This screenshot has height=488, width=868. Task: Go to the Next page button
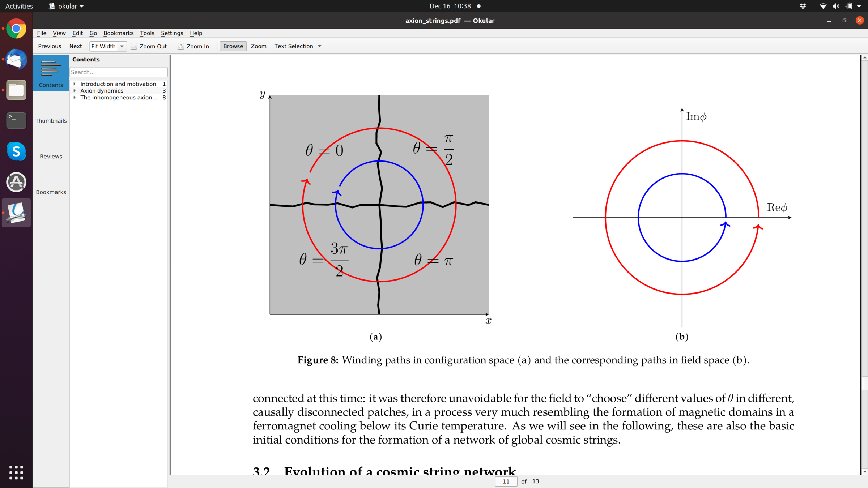(x=76, y=46)
